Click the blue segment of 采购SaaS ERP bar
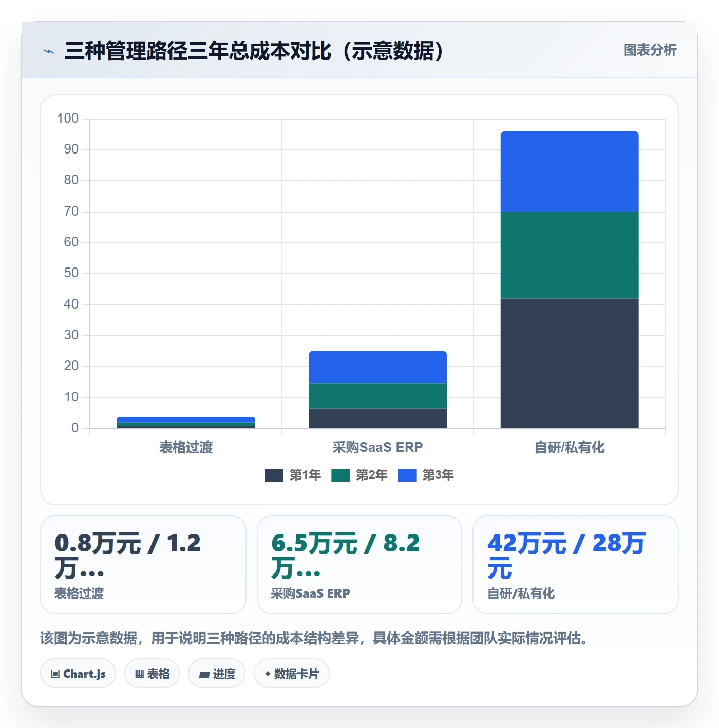Viewport: 719px width, 728px height. pos(377,367)
